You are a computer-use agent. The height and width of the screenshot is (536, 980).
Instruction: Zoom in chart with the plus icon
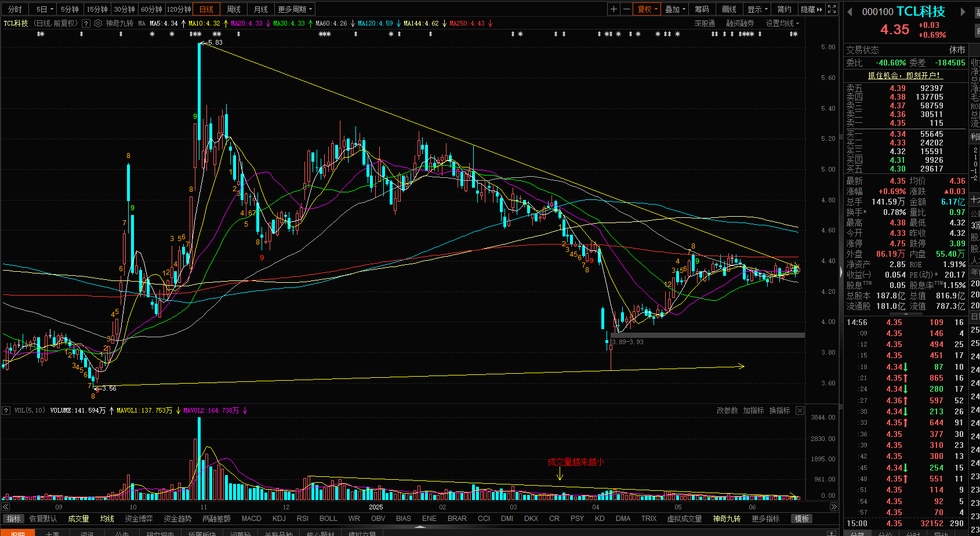pos(614,9)
